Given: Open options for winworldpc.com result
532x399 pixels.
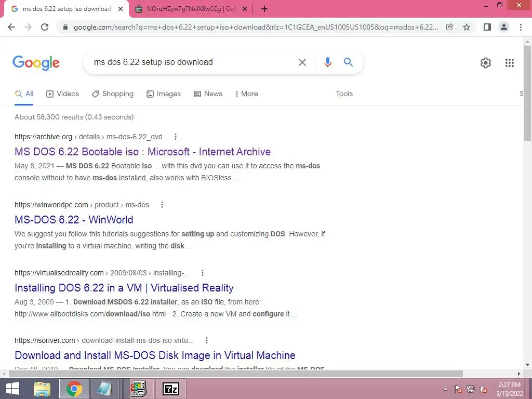Looking at the screenshot, I should click(x=162, y=205).
